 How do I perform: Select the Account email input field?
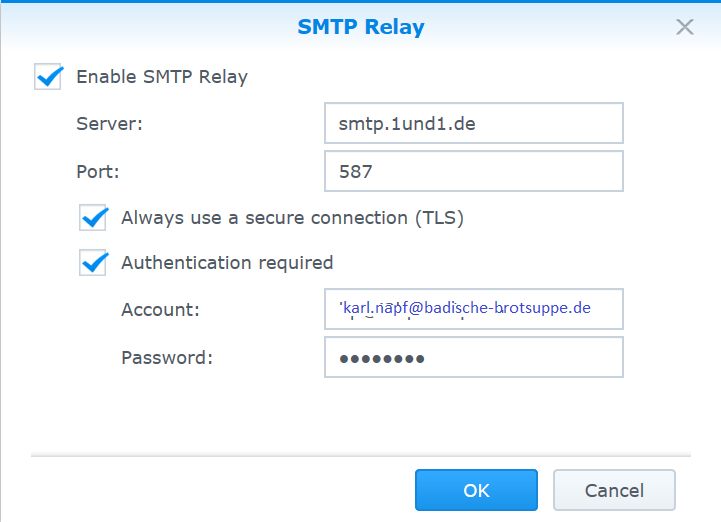point(473,309)
